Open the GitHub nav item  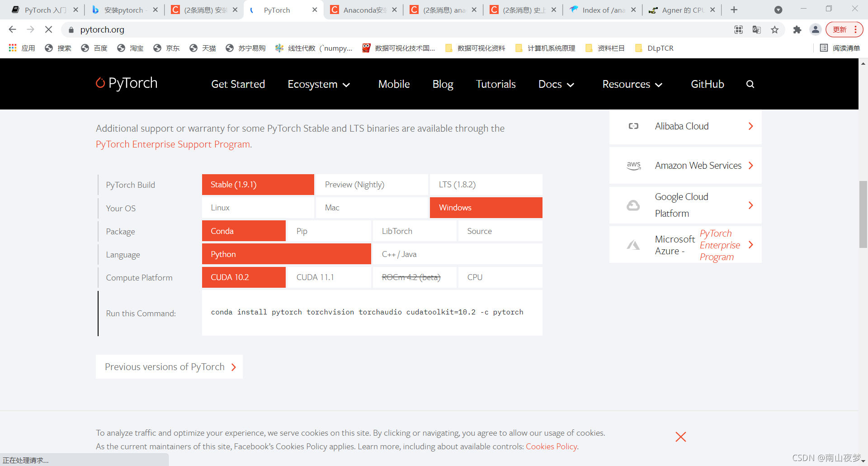pos(707,84)
